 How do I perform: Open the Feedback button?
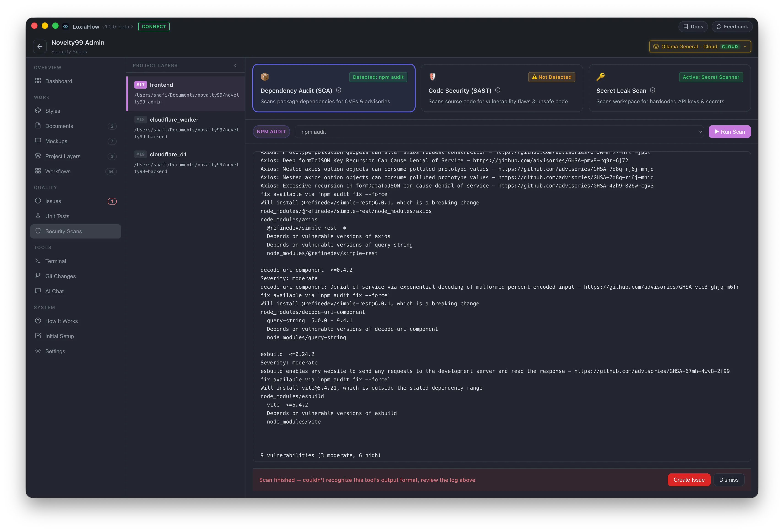732,26
